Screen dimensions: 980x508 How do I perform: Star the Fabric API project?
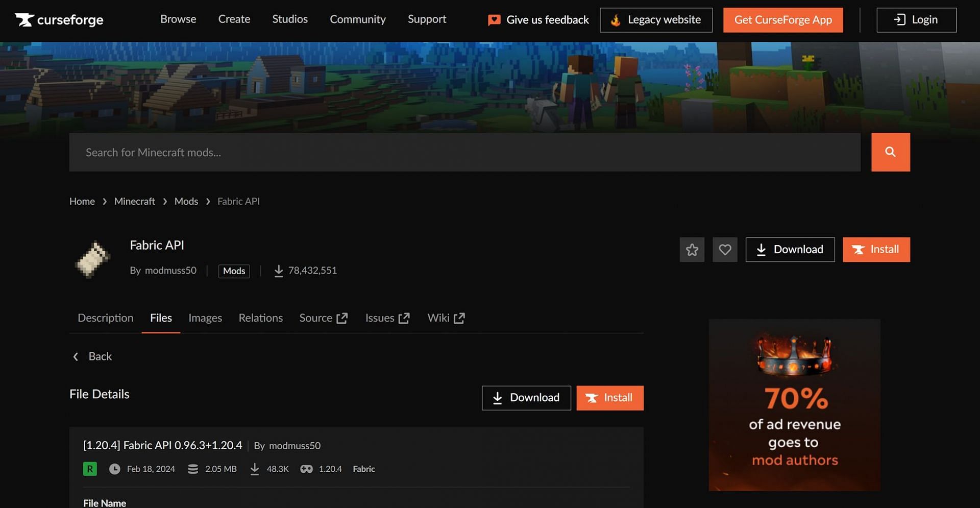692,250
